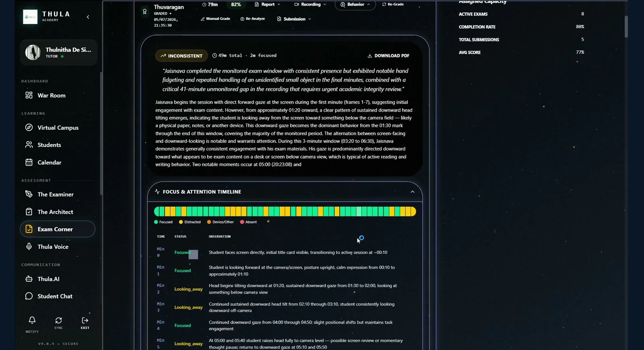Open the Submission dropdown
The width and height of the screenshot is (644, 350).
[x=294, y=19]
